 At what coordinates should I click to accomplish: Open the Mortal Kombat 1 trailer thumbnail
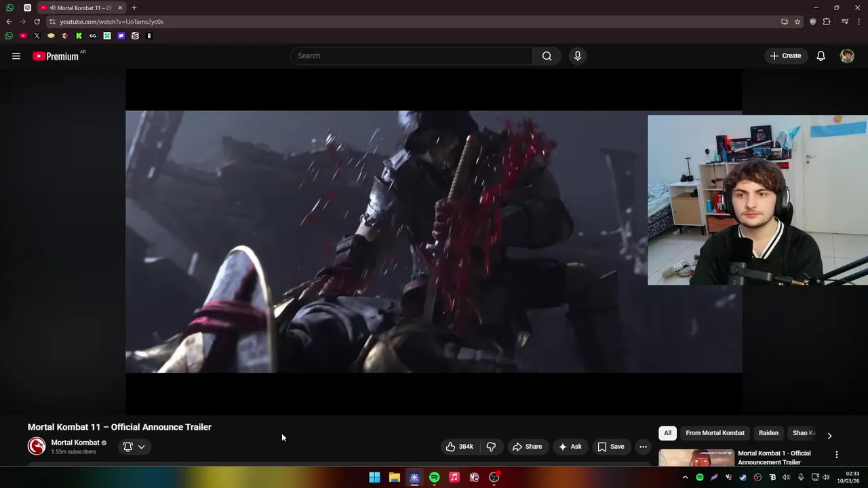[x=696, y=458]
